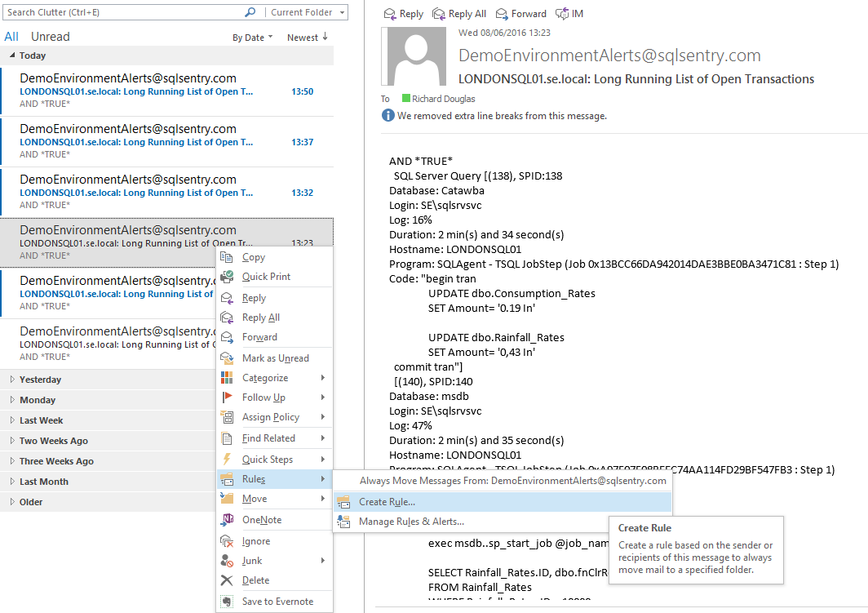Click the info icon about line breaks
Viewport: 868px width, 613px height.
(388, 115)
